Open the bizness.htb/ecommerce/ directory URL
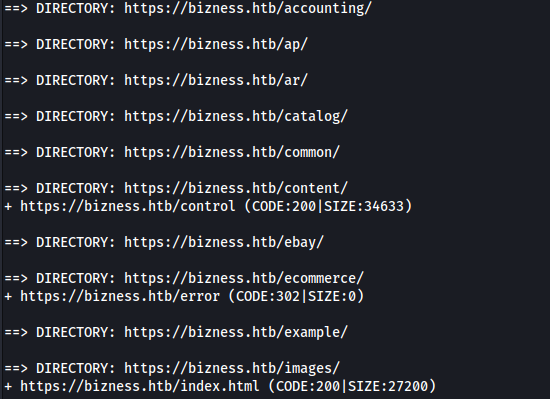The height and width of the screenshot is (399, 550). tap(244, 278)
